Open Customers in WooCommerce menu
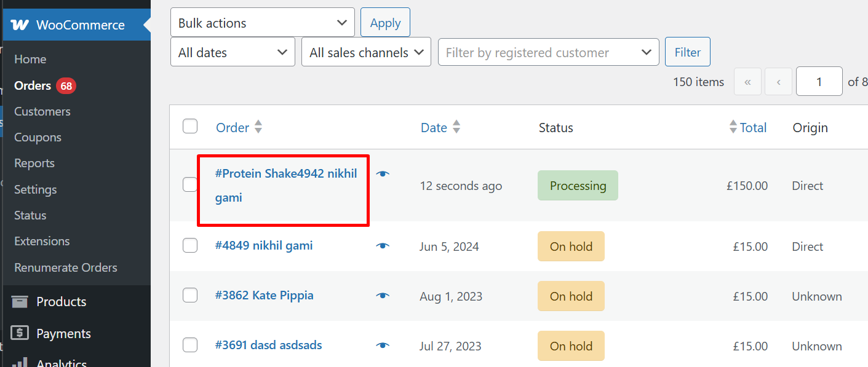This screenshot has height=367, width=868. (42, 111)
